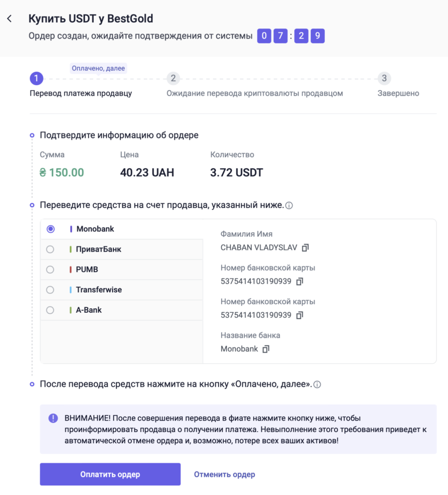Viewport: 448px width, 495px height.
Task: Open info icon beside seller account instruction
Action: 289,205
